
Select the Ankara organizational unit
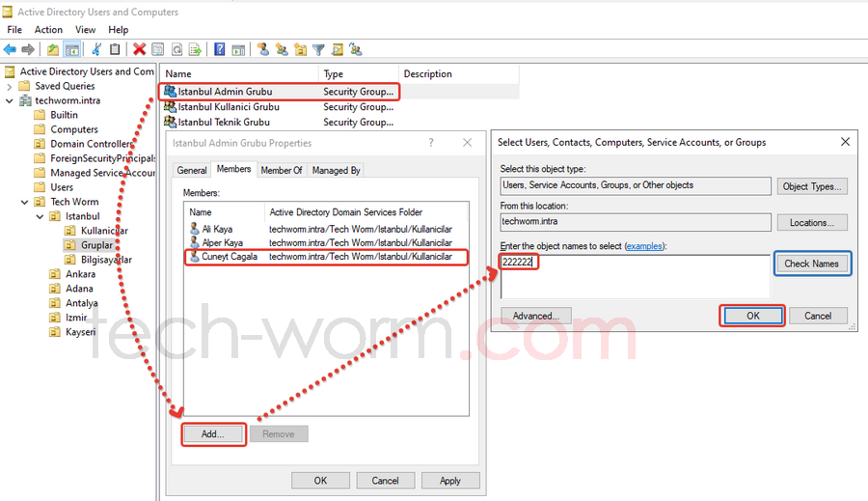pyautogui.click(x=80, y=274)
